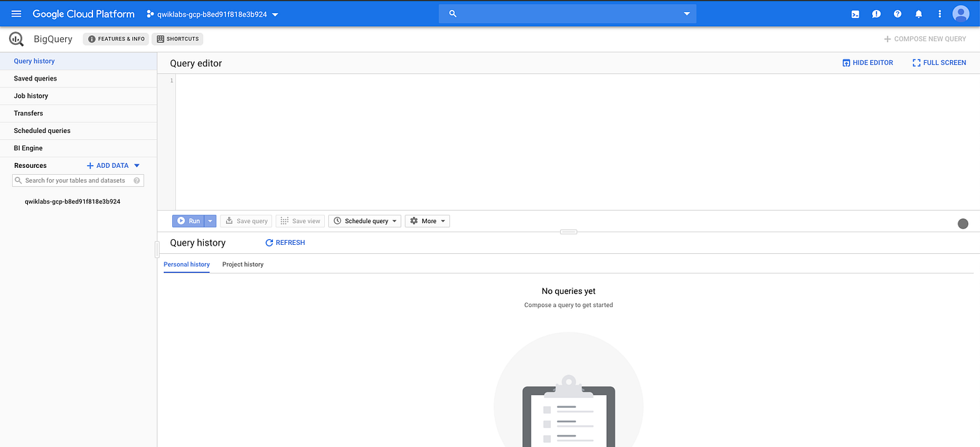Click the tables and datasets search field
This screenshot has width=980, height=447.
(77, 180)
